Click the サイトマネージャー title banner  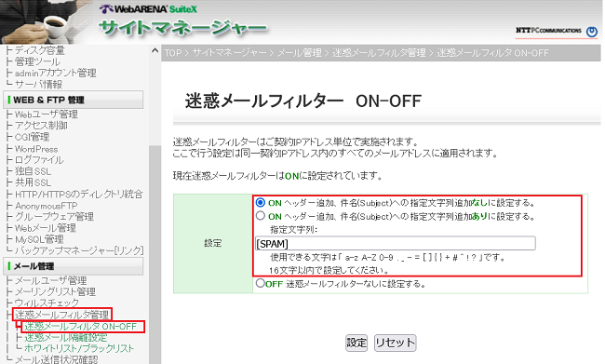click(x=182, y=29)
